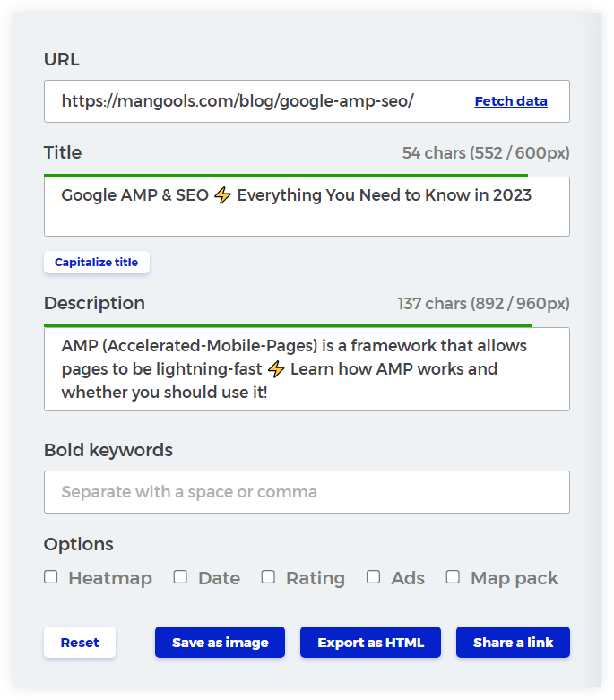Click the Title label

point(63,152)
